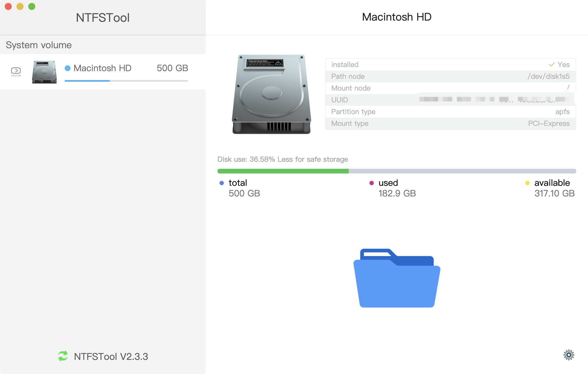Click the large hard drive image
Image resolution: width=588 pixels, height=374 pixels.
click(x=271, y=94)
